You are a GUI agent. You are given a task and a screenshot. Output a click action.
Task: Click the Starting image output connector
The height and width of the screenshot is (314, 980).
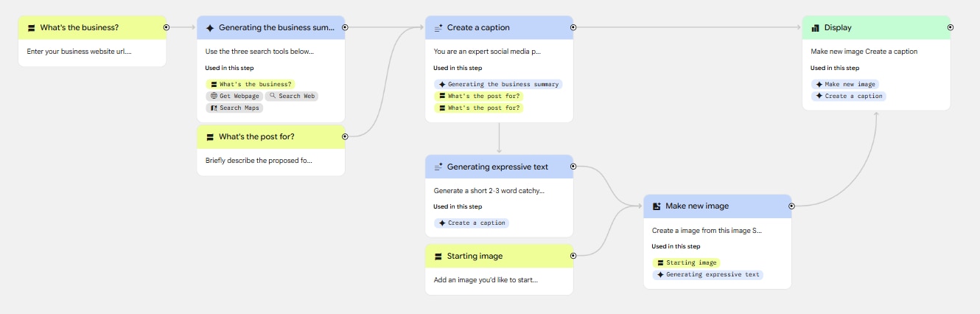(x=573, y=256)
